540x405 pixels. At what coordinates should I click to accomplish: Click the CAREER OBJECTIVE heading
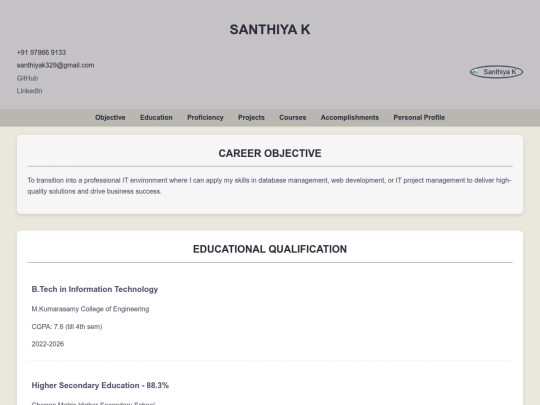[270, 153]
